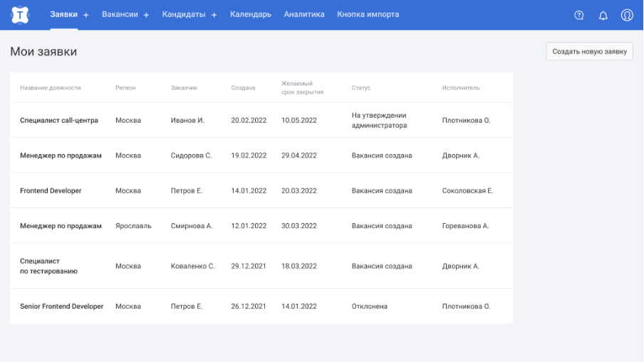This screenshot has height=362, width=644.
Task: Select the Senior Frontend Developer request
Action: click(x=61, y=306)
